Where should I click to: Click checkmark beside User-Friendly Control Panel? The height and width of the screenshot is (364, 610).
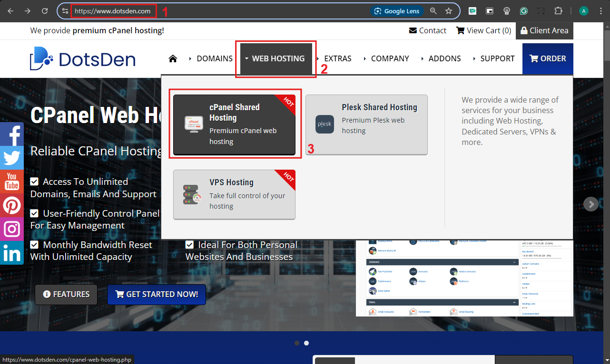(34, 213)
